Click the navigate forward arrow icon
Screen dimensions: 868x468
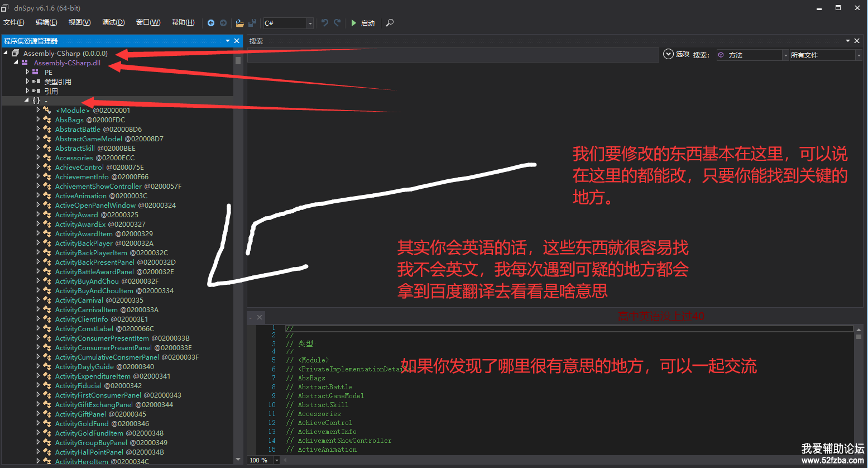point(223,23)
